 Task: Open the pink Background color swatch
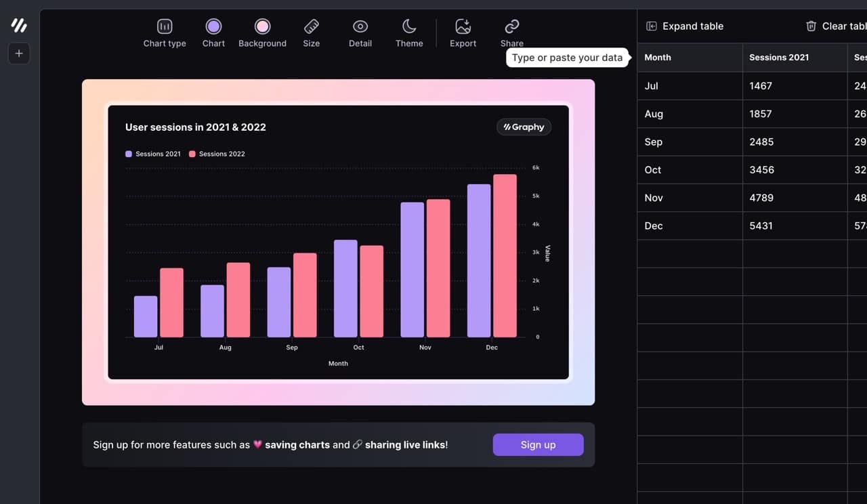(262, 26)
